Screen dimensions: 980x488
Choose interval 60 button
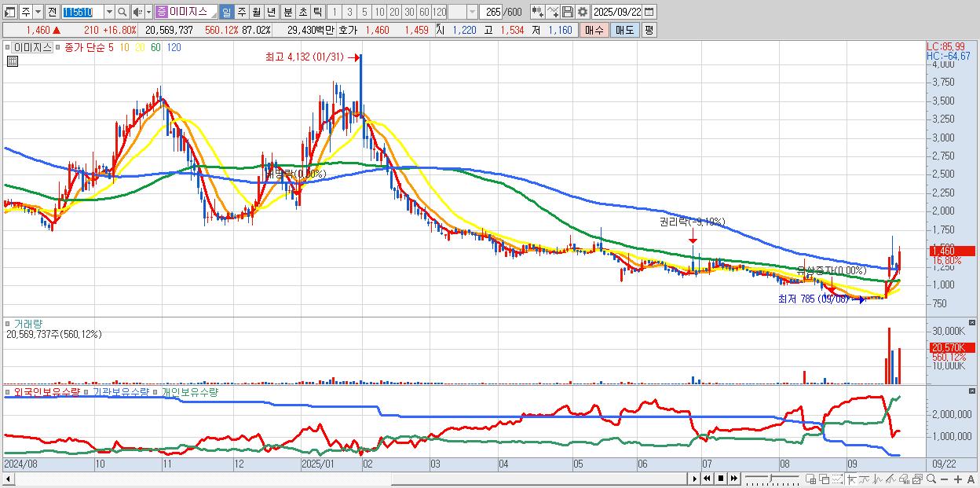(x=424, y=12)
